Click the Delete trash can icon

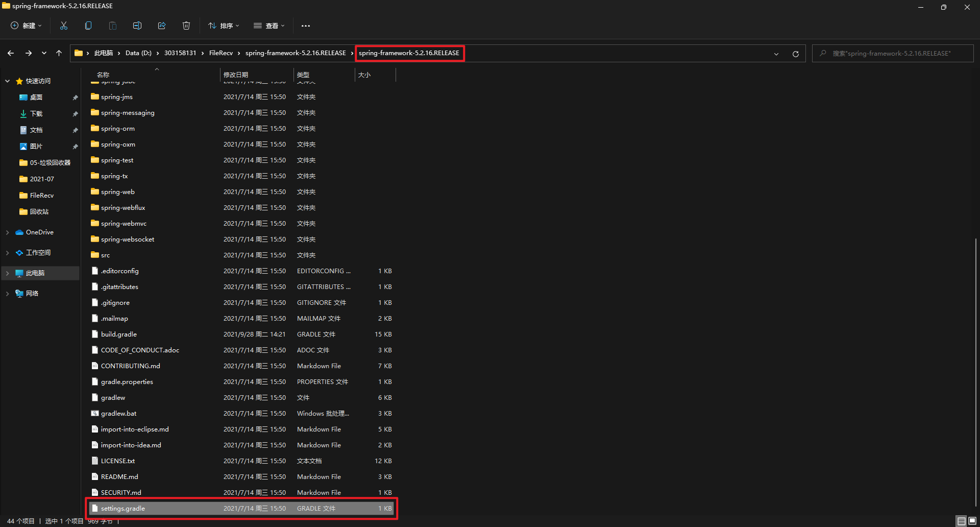[x=186, y=26]
